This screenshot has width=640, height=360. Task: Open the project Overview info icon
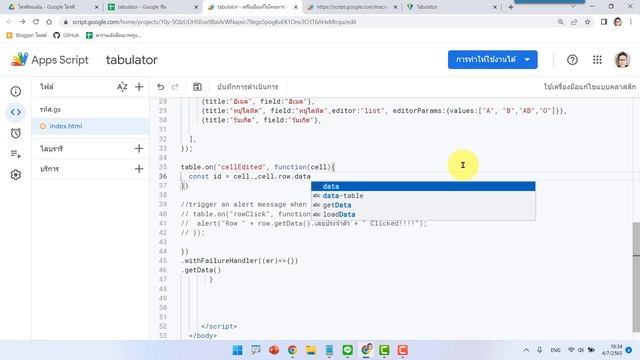pyautogui.click(x=16, y=91)
